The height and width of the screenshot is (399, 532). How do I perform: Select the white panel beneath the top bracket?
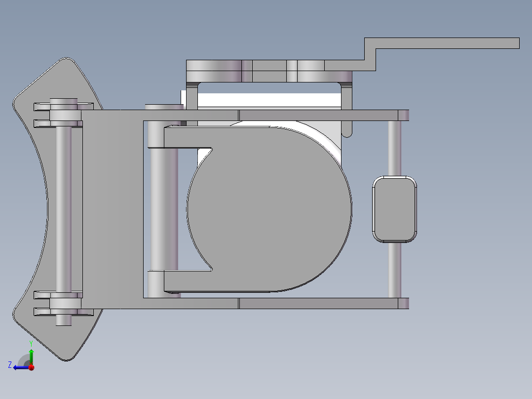(x=269, y=100)
